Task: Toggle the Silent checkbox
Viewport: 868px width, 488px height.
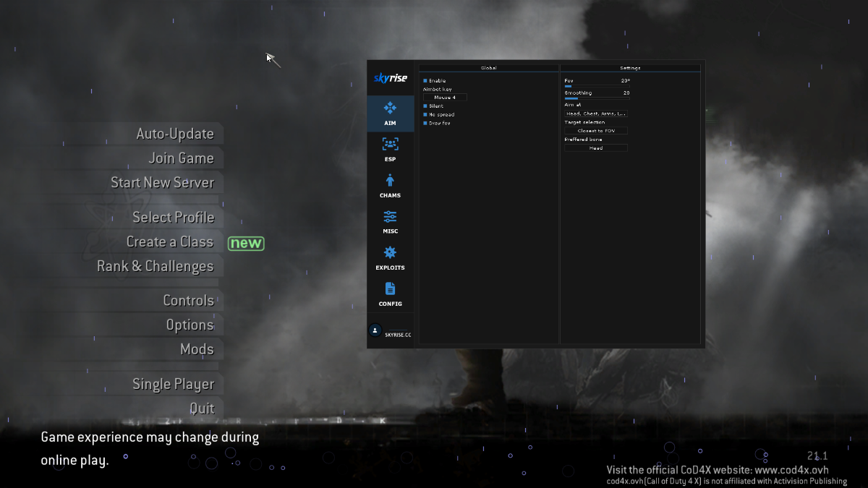Action: coord(425,106)
